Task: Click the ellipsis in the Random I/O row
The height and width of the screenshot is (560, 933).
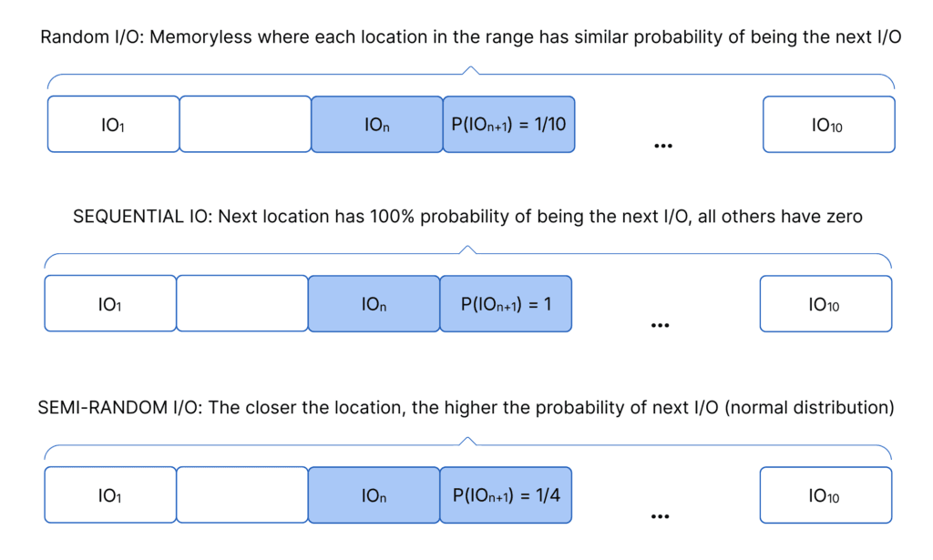Action: (x=662, y=144)
